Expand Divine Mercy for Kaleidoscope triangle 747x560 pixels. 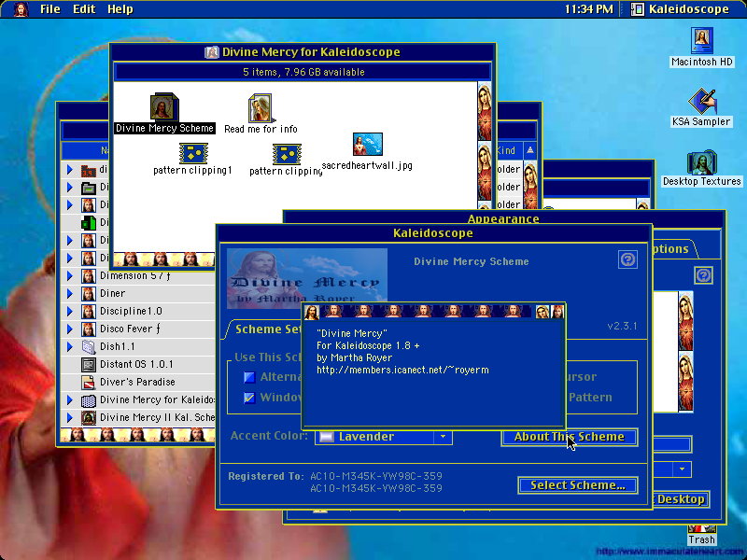tap(70, 399)
